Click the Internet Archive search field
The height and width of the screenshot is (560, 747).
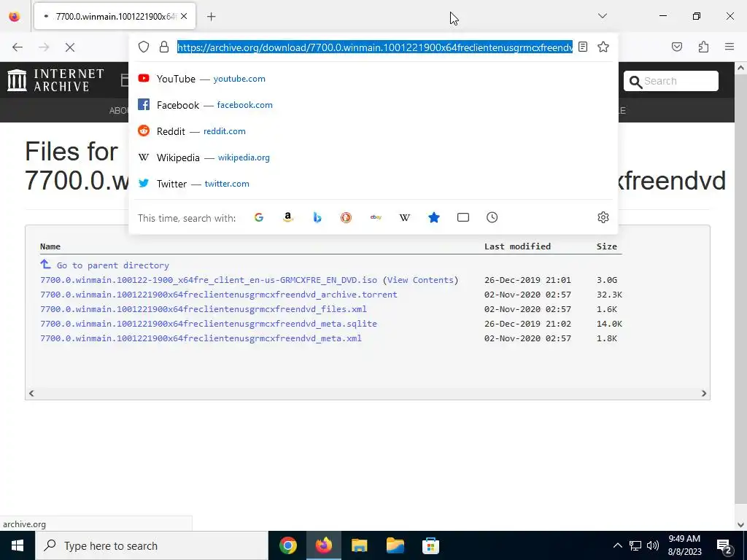tap(671, 81)
